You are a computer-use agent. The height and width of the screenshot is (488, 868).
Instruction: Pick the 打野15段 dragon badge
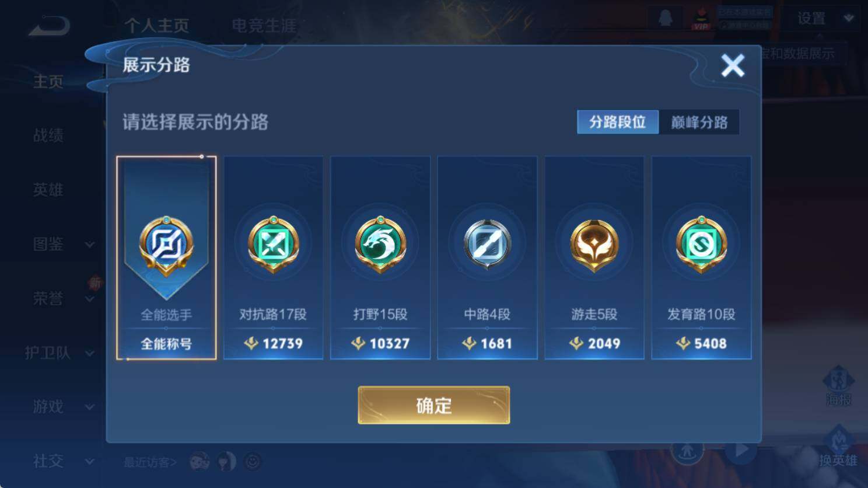(x=380, y=245)
